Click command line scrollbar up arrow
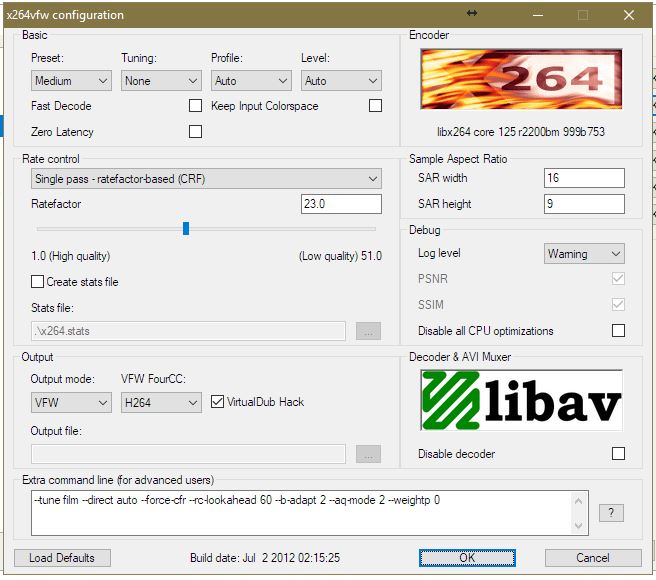The image size is (656, 580). (579, 501)
